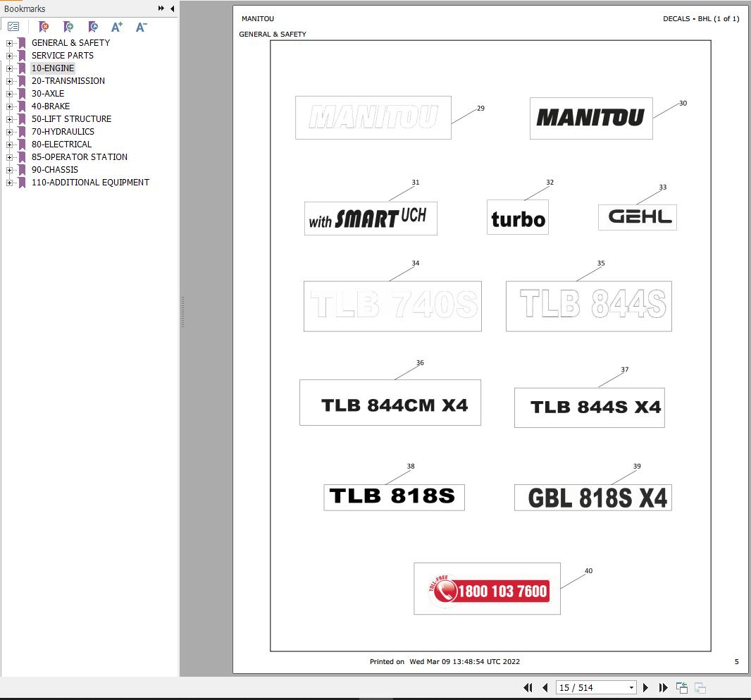Click the TLB 740S outlined decal
The width and height of the screenshot is (751, 700).
point(392,306)
